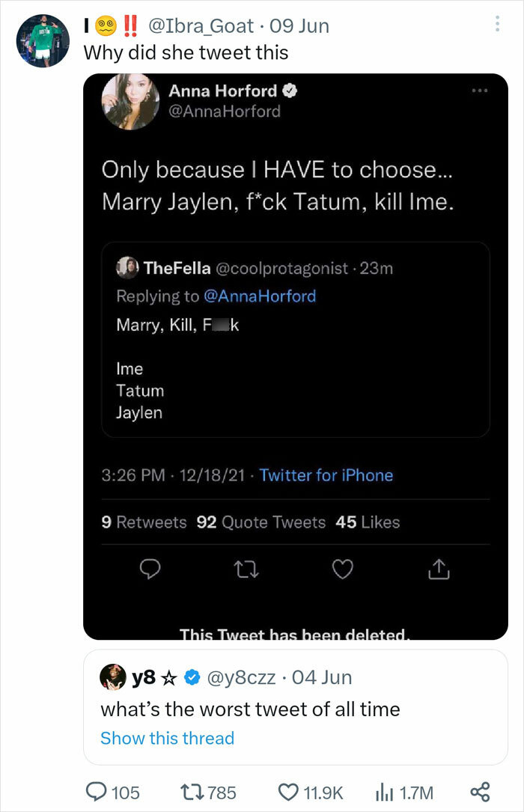The image size is (524, 812).
Task: Click the retweet icon below the tweet
Action: (x=246, y=570)
